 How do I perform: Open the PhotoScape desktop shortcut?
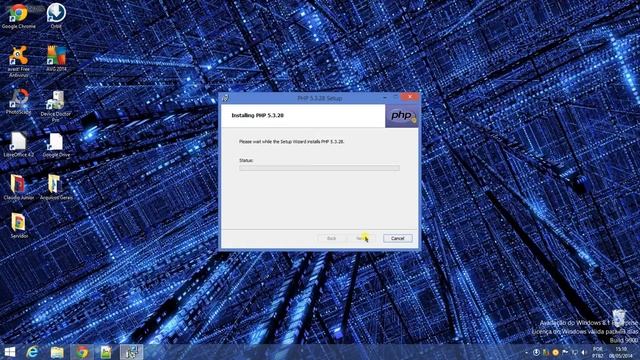point(19,101)
